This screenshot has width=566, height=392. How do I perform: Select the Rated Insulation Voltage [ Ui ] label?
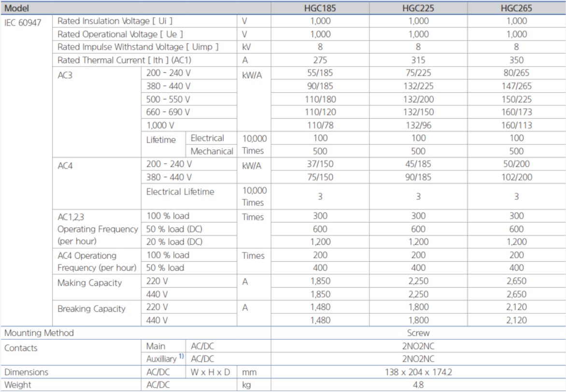coord(115,21)
